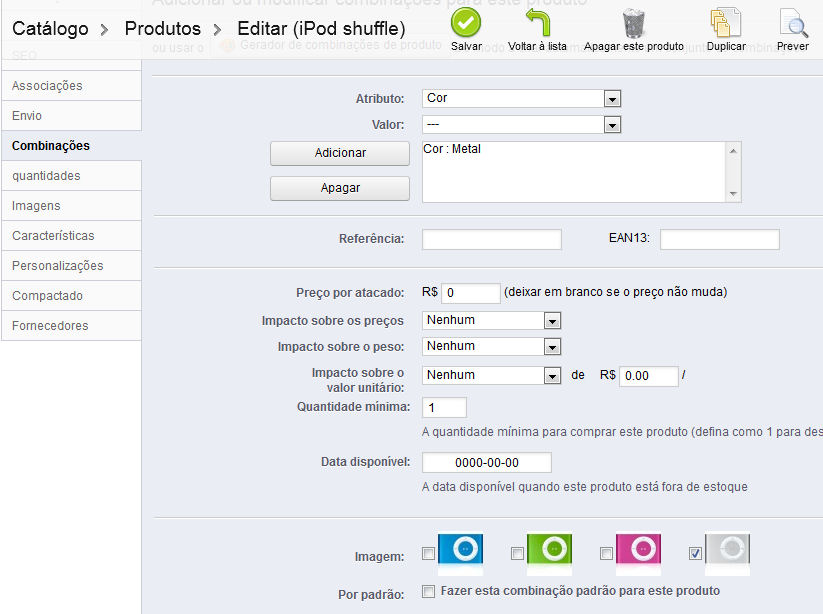Open the Características tab
Viewport: 823px width, 614px height.
71,235
